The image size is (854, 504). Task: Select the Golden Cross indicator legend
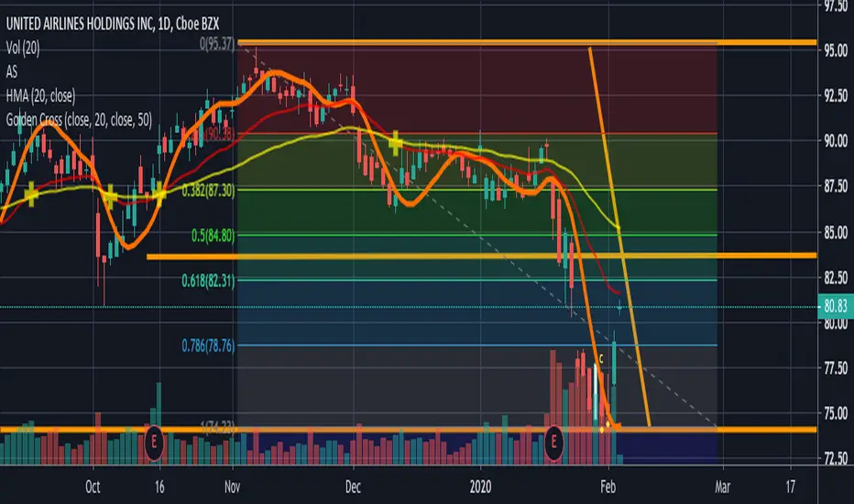(79, 120)
